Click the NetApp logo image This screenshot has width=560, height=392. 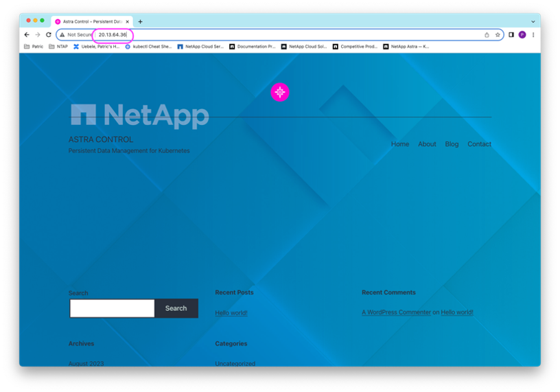point(139,115)
